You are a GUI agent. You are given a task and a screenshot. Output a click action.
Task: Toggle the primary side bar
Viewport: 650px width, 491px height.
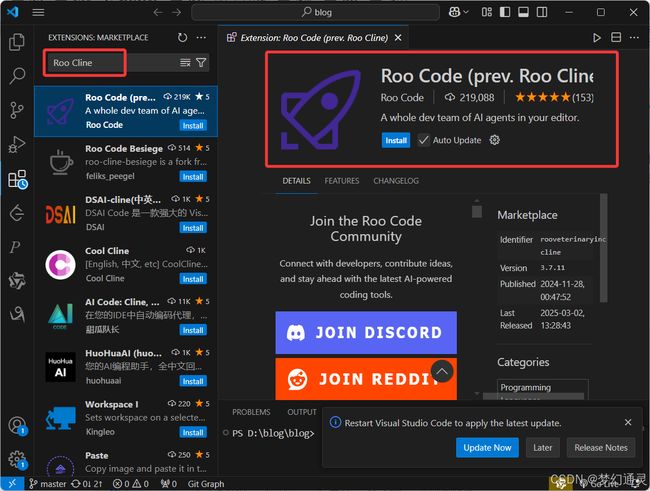[505, 12]
